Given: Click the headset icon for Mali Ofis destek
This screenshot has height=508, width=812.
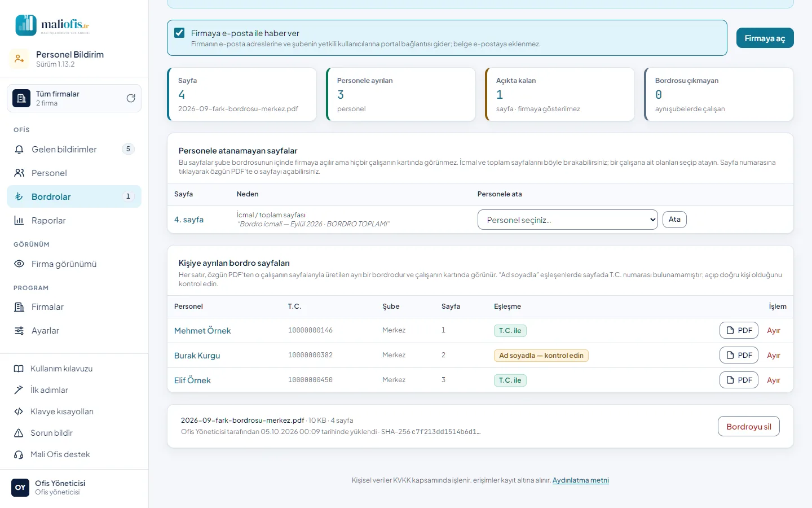Looking at the screenshot, I should coord(19,454).
